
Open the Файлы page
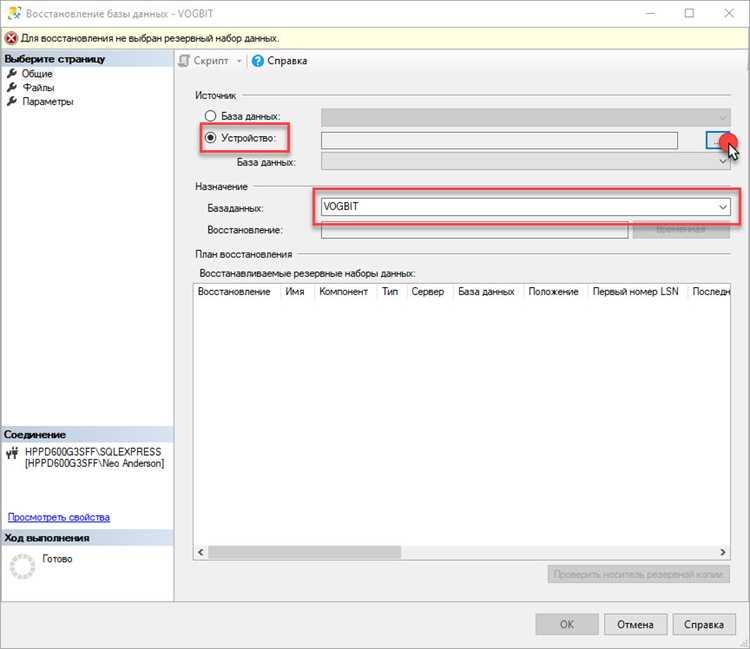[39, 87]
